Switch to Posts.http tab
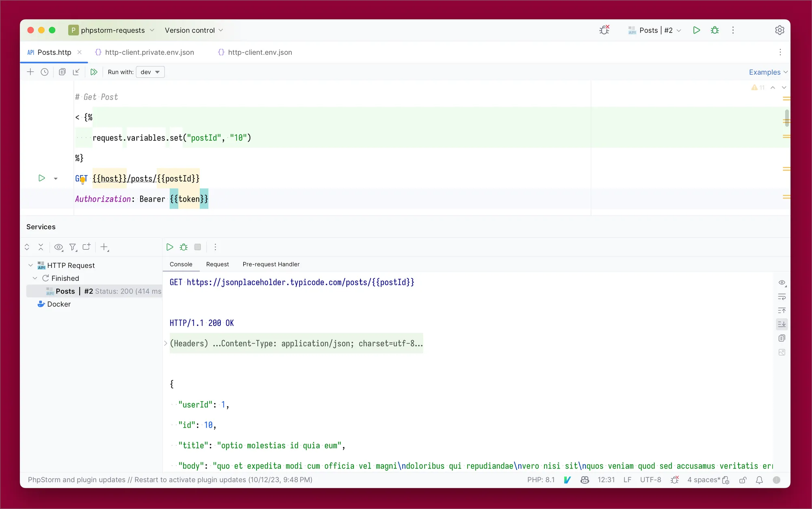Viewport: 812px width, 509px height. coord(54,52)
